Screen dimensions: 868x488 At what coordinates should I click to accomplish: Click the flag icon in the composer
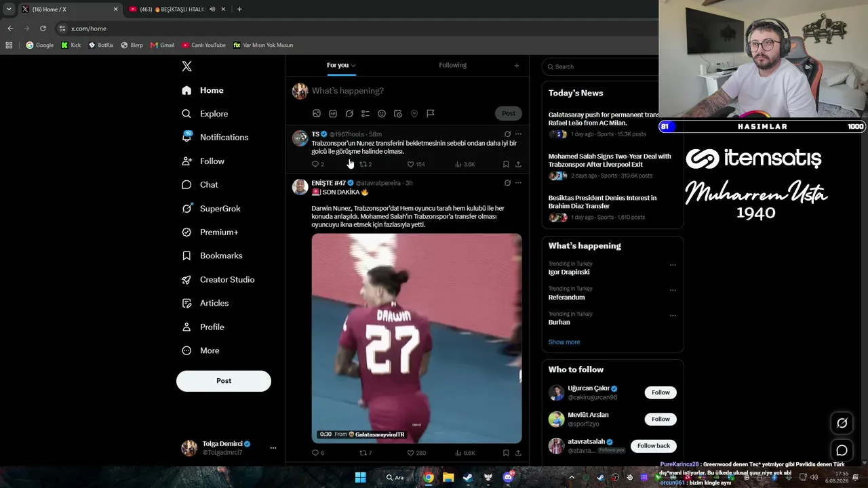click(x=431, y=114)
